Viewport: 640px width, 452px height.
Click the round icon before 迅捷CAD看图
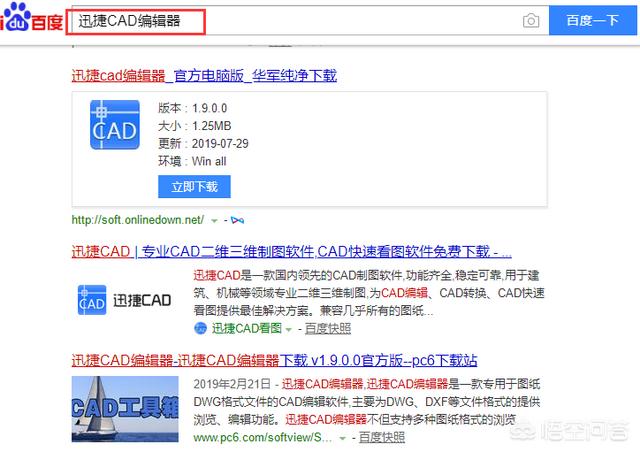200,328
